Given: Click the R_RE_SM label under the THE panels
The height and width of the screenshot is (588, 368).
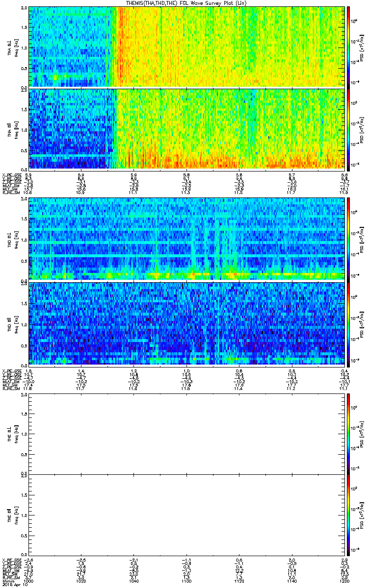Looking at the screenshot, I should click(11, 578).
